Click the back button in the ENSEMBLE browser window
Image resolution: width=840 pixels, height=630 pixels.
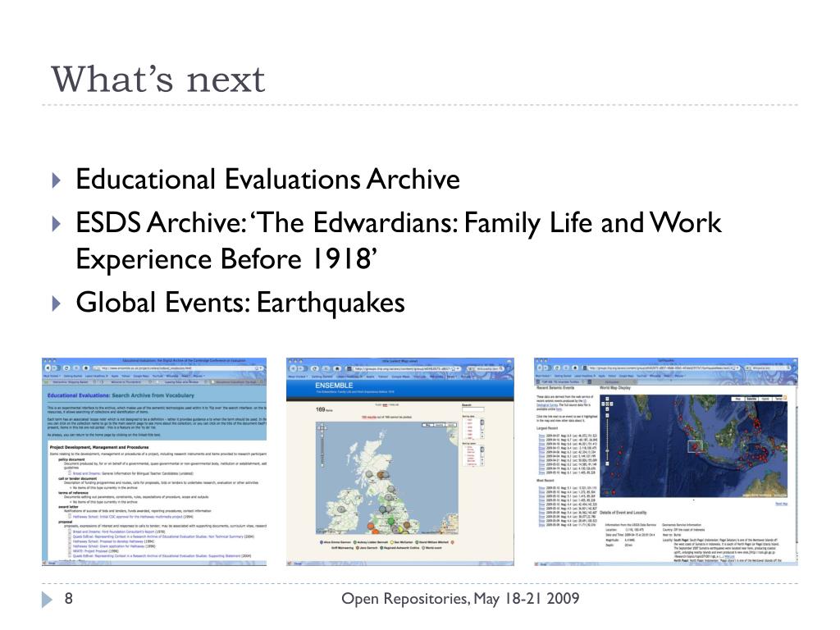point(293,368)
